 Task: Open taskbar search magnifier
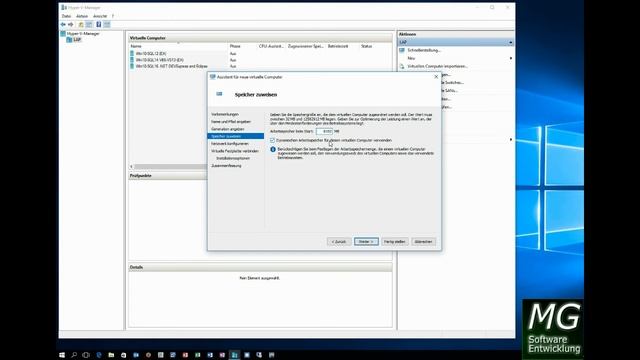(x=74, y=355)
